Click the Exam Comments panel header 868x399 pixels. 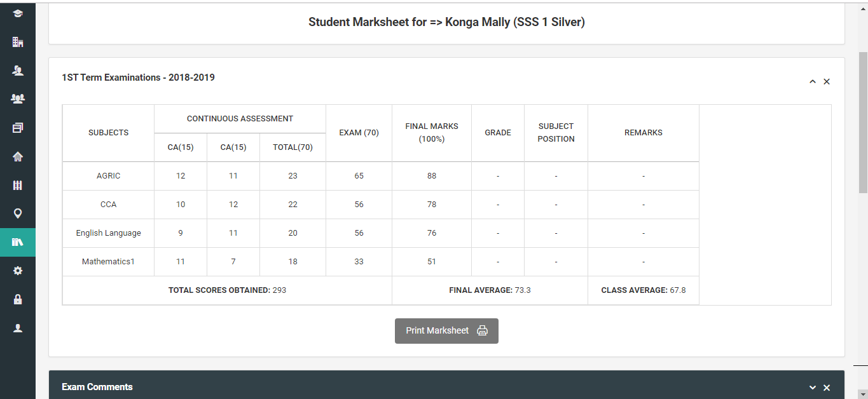pyautogui.click(x=446, y=385)
